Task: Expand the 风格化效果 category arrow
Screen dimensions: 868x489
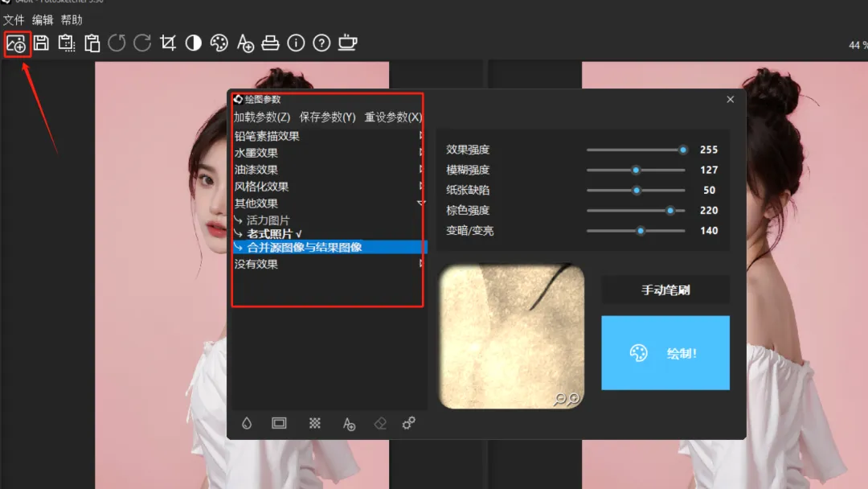Action: [421, 186]
